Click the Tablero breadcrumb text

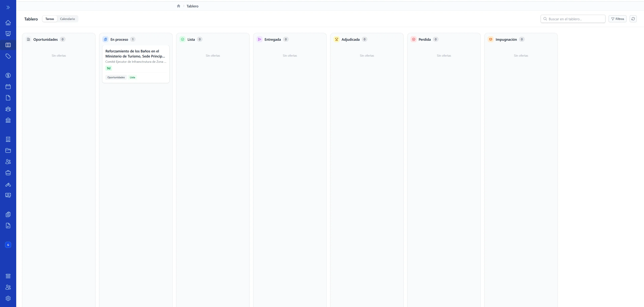click(x=192, y=6)
